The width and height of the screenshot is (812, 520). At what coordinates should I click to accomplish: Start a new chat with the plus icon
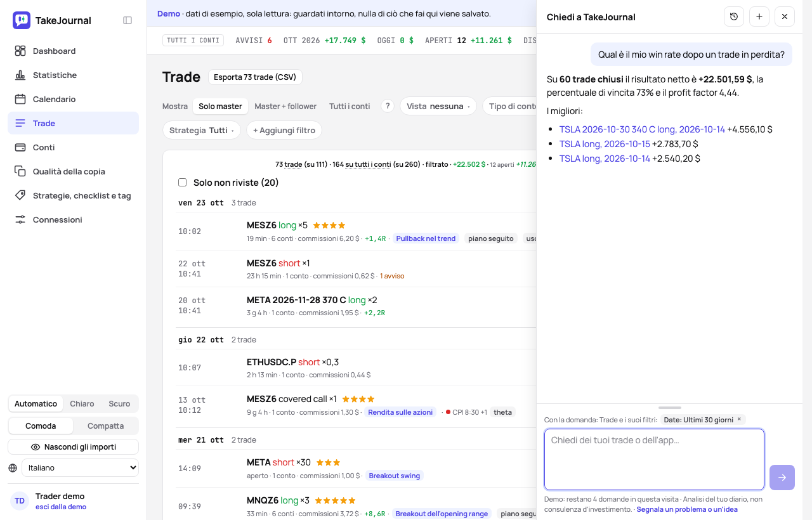[759, 16]
